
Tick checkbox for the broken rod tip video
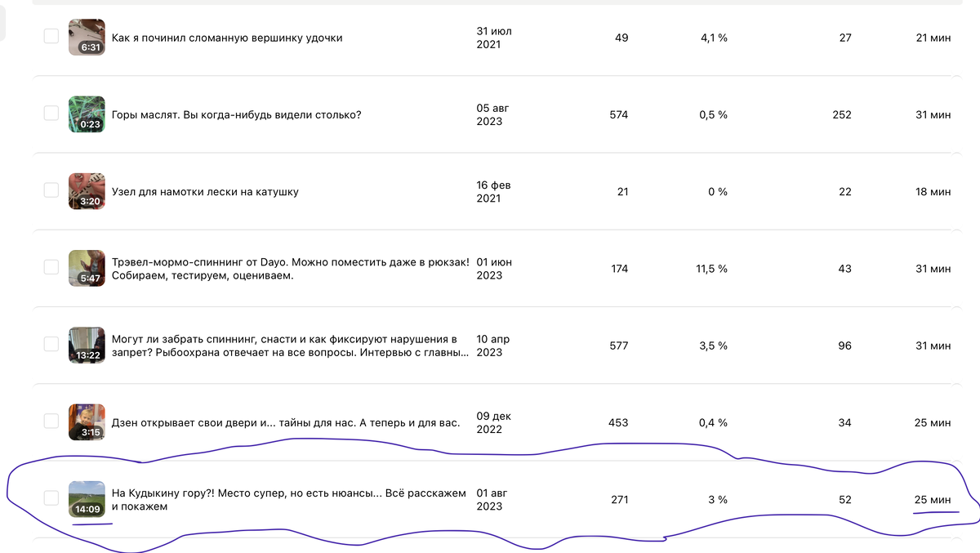coord(51,37)
